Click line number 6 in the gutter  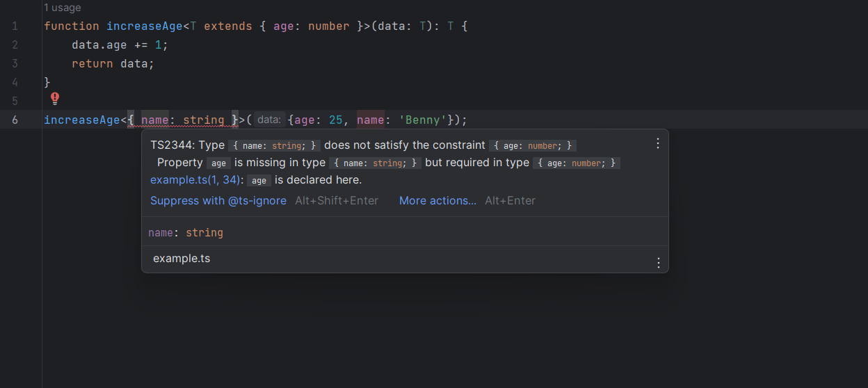pos(15,120)
